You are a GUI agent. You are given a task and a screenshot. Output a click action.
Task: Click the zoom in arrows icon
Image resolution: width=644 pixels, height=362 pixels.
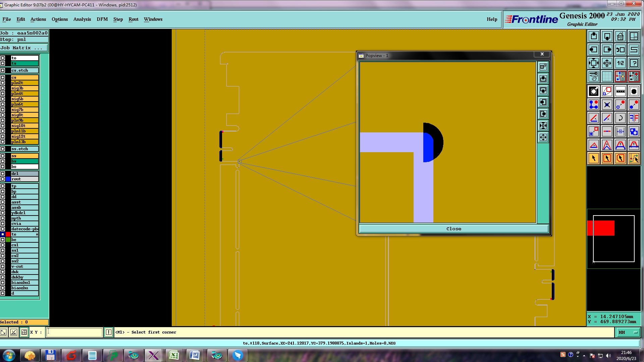click(x=594, y=63)
